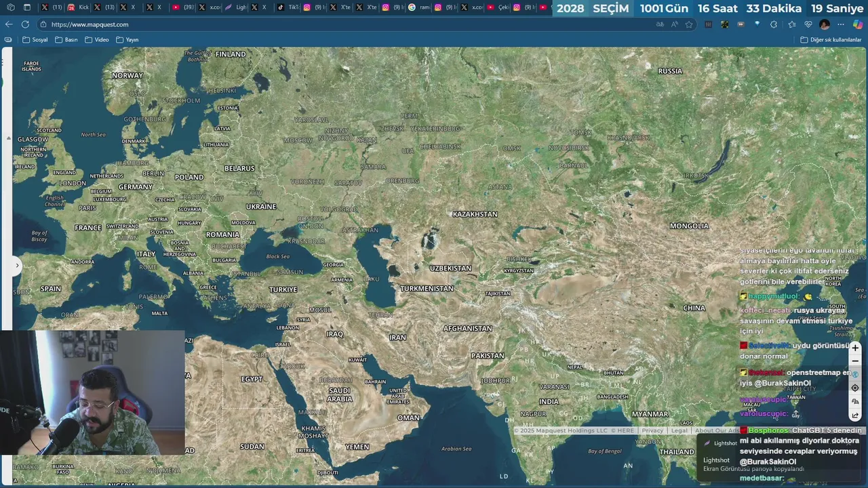Image resolution: width=868 pixels, height=488 pixels.
Task: Click the KAZAKHSTAN label on the map
Action: [475, 214]
